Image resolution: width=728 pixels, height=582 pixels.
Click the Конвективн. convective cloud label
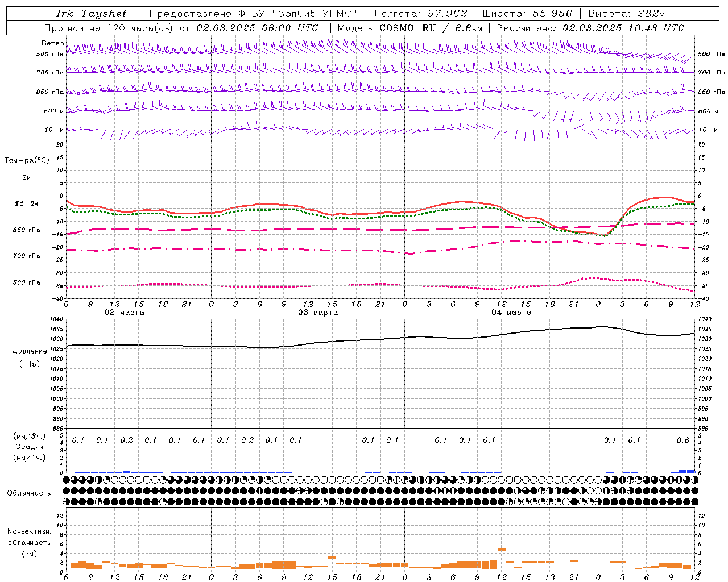click(29, 531)
